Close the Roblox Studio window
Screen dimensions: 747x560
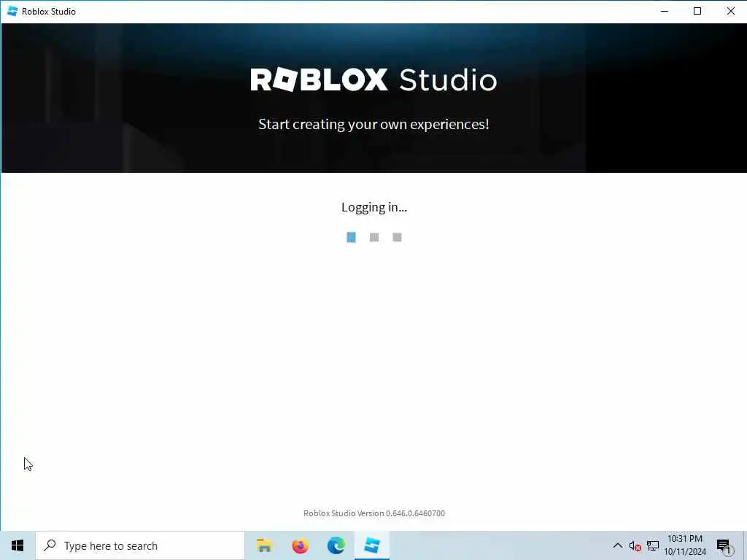click(730, 11)
